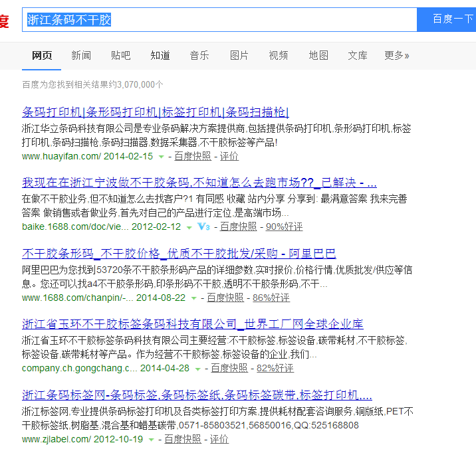This screenshot has height=449, width=476.
Task: Open 百度快照 for the huayifan.com result
Action: click(x=193, y=156)
